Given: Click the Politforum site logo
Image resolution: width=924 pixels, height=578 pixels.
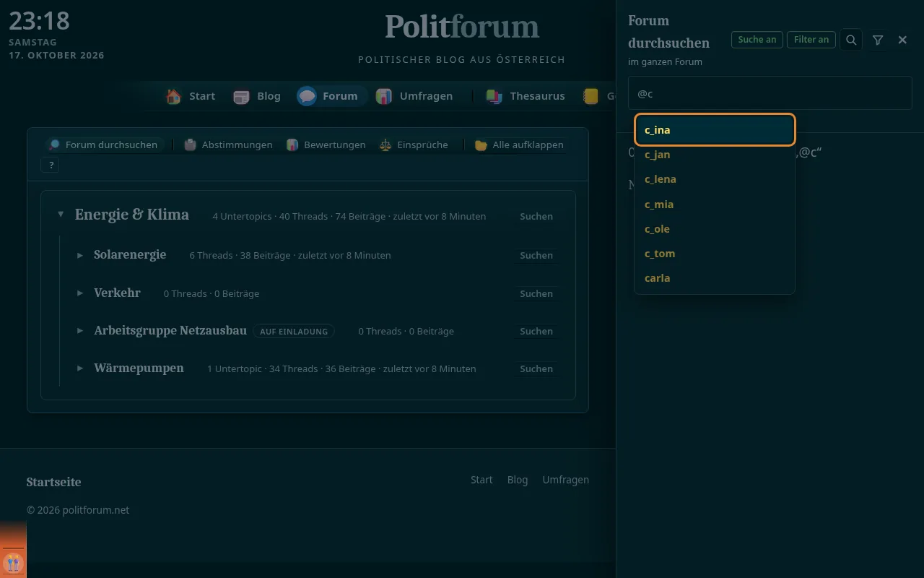Looking at the screenshot, I should click(462, 27).
